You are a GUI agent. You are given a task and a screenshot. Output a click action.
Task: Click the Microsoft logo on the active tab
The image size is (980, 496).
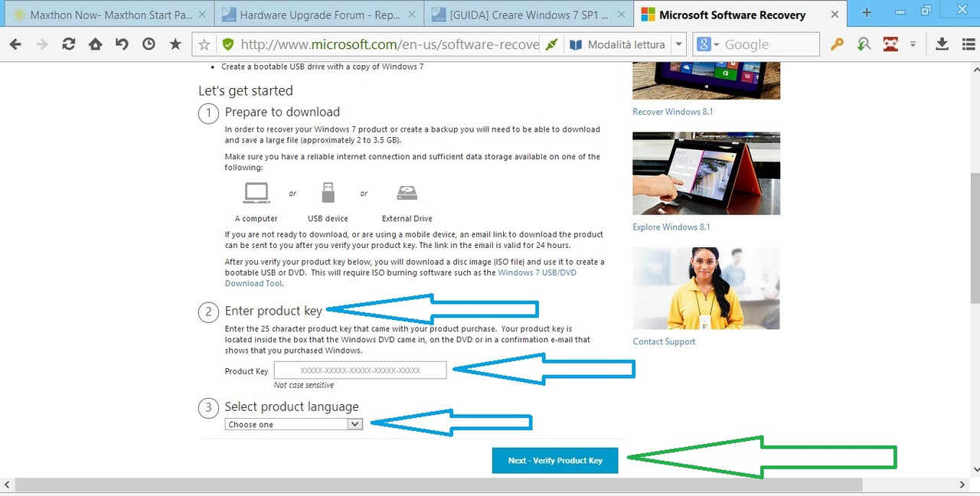click(648, 15)
